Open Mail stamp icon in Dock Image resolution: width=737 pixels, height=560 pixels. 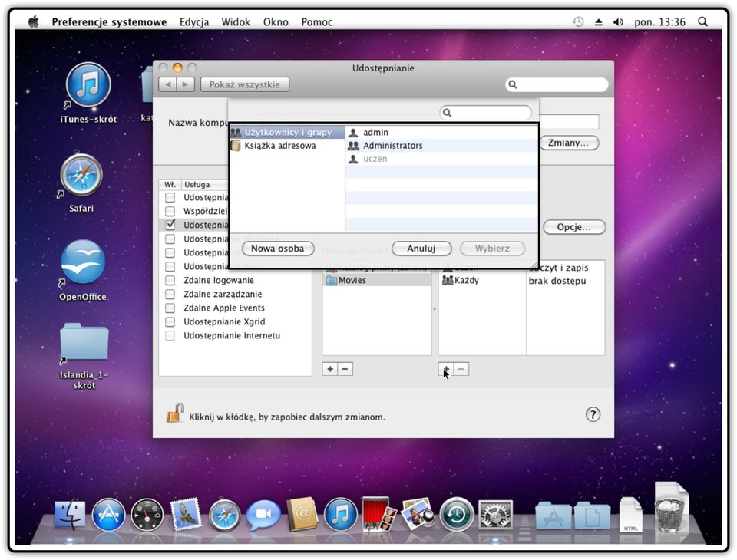(185, 514)
